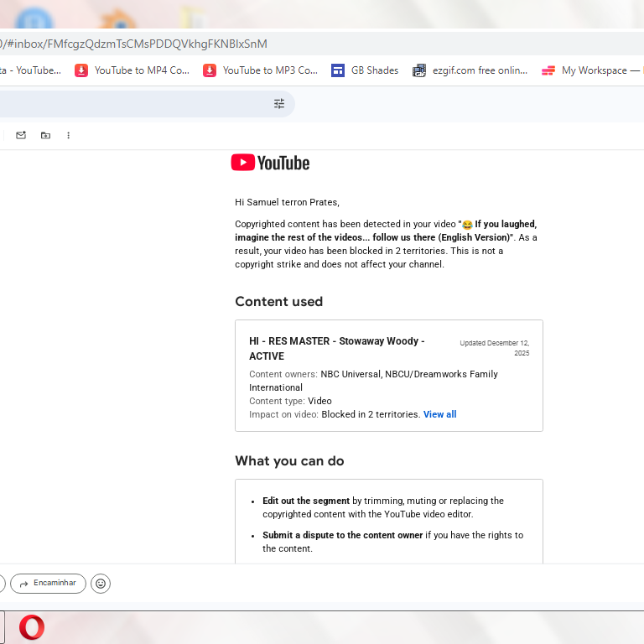Open the GB Shades bookmark

365,70
